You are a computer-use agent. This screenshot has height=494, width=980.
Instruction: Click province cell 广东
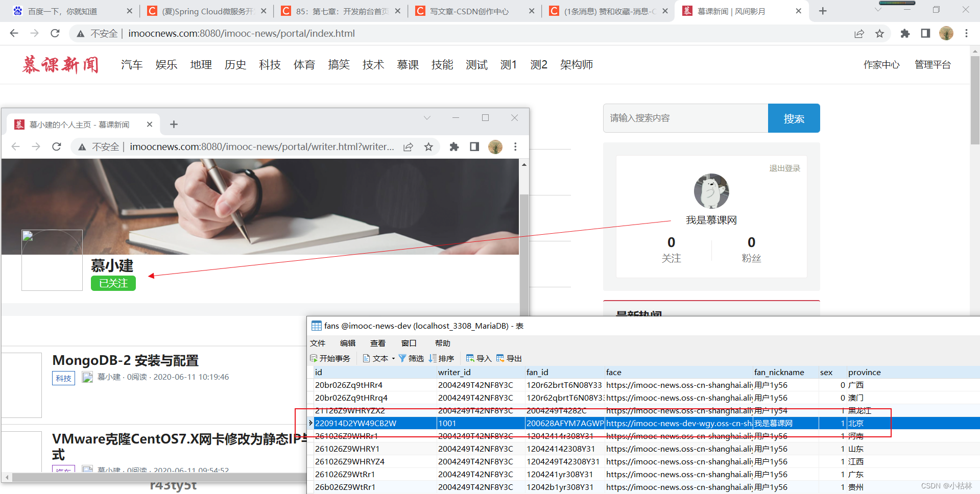[856, 474]
